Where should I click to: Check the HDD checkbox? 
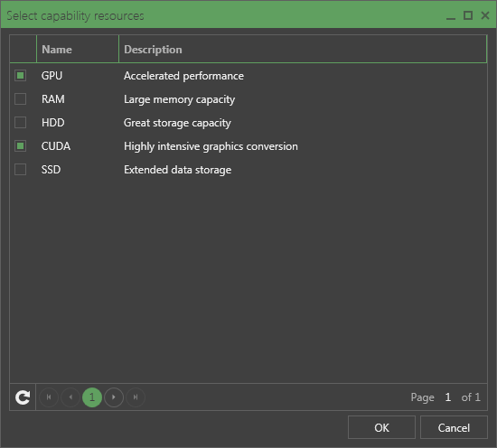click(x=20, y=122)
